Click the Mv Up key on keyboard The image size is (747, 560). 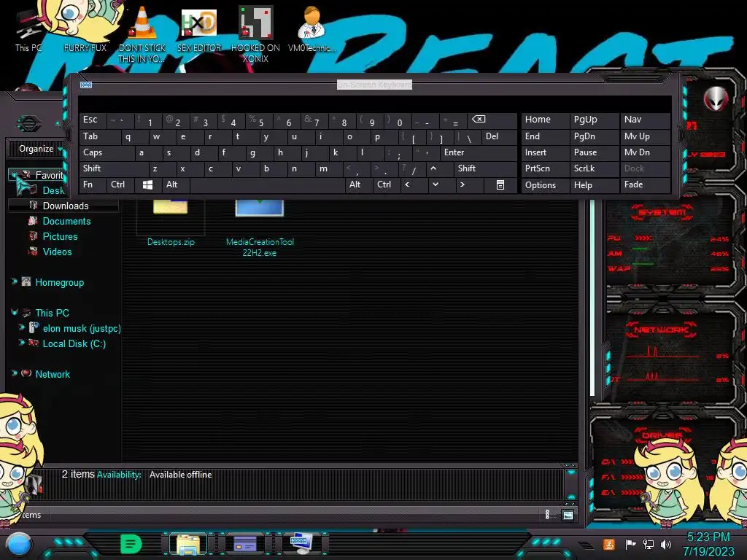644,136
